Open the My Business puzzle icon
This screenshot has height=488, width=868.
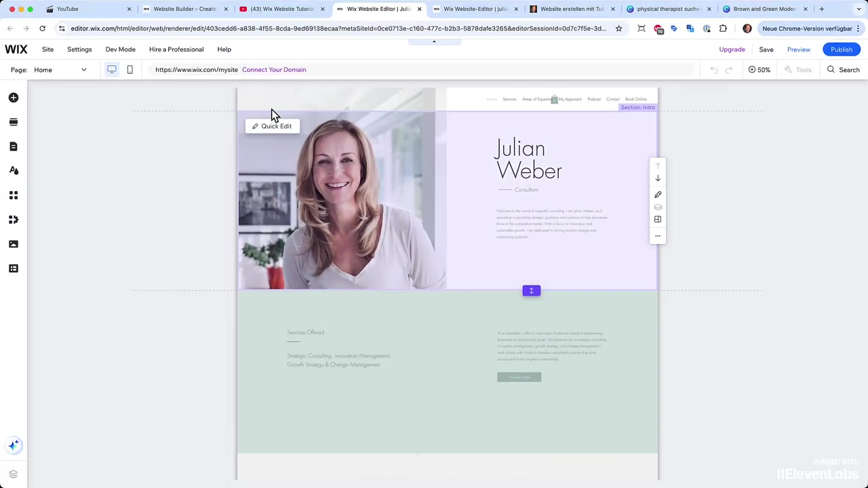14,220
